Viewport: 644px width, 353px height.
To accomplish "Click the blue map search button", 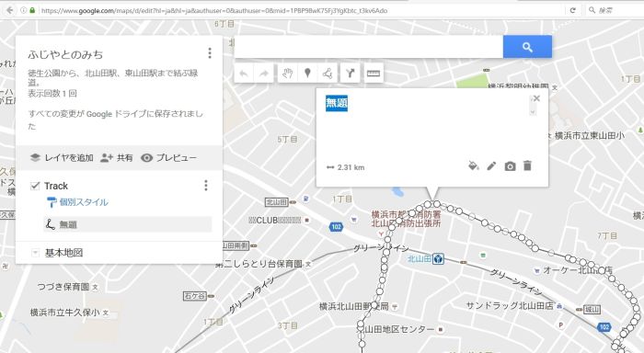I will (527, 47).
